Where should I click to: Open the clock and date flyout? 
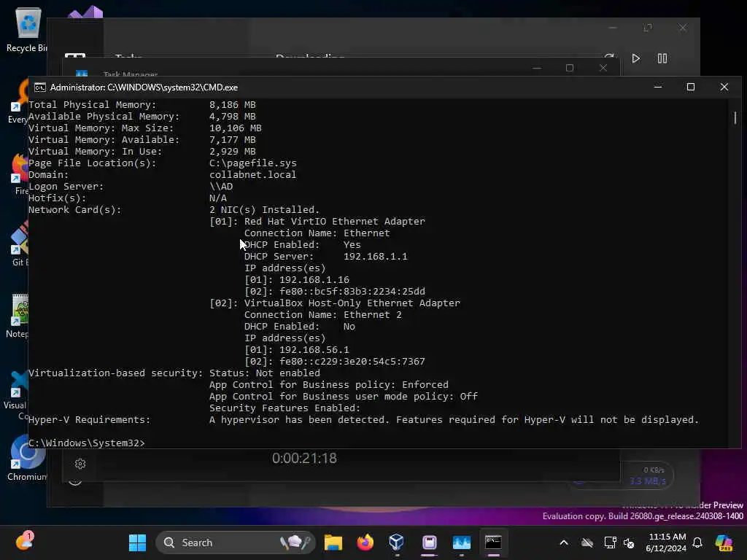pos(665,542)
